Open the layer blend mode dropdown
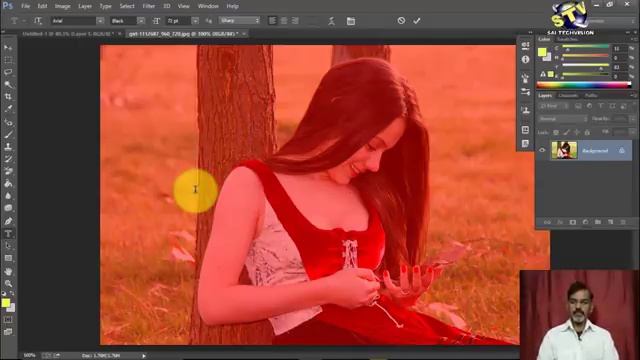This screenshot has height=360, width=640. tap(562, 119)
